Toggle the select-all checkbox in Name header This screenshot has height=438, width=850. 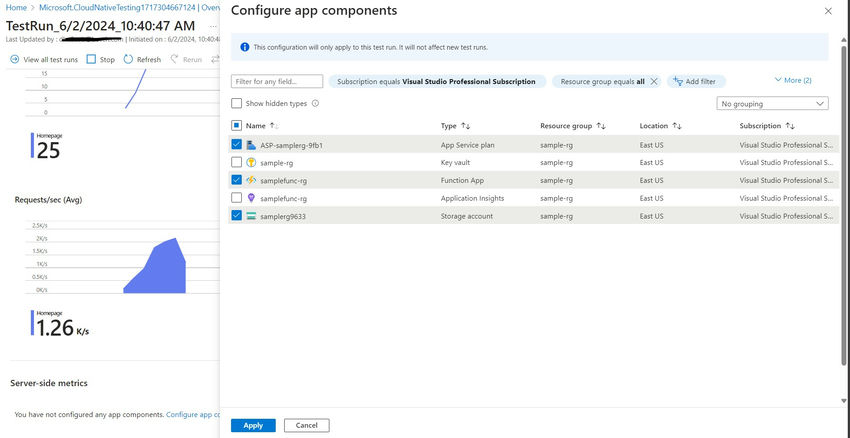pos(236,126)
